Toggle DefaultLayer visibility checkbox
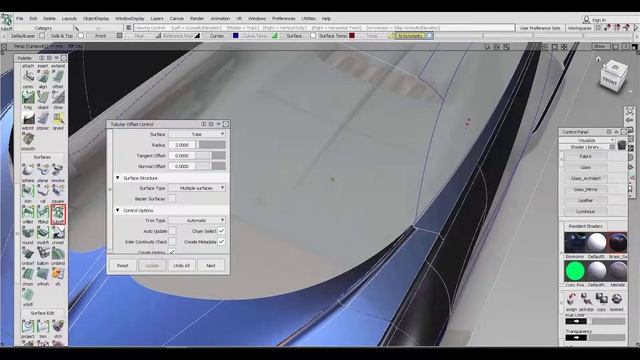 pyautogui.click(x=42, y=36)
